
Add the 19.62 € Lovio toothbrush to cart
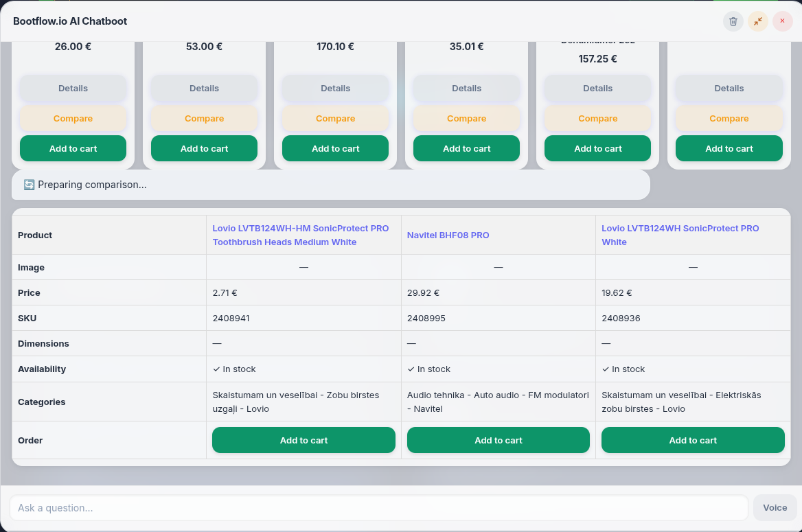pyautogui.click(x=693, y=440)
